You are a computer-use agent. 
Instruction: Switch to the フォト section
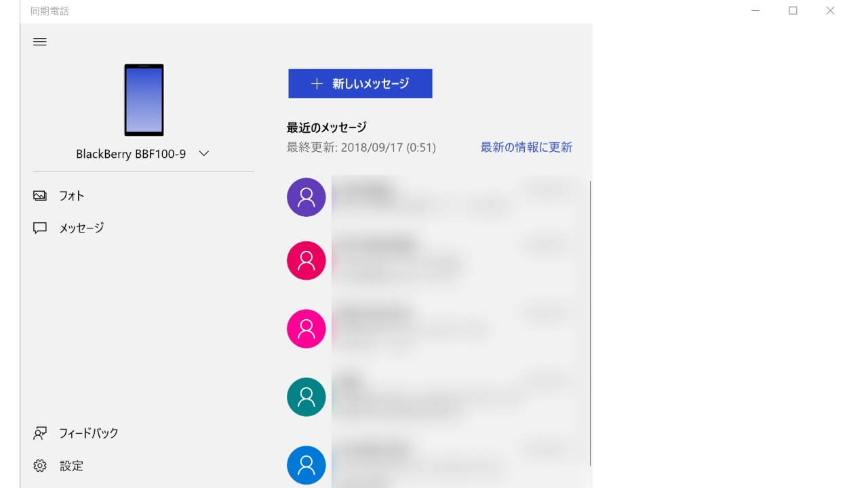[72, 196]
